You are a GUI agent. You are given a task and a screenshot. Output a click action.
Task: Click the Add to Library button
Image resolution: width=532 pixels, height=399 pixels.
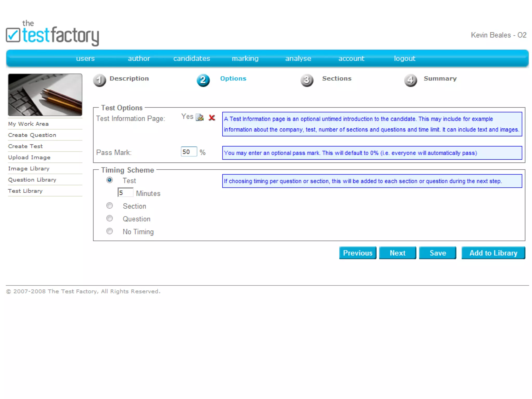coord(493,253)
